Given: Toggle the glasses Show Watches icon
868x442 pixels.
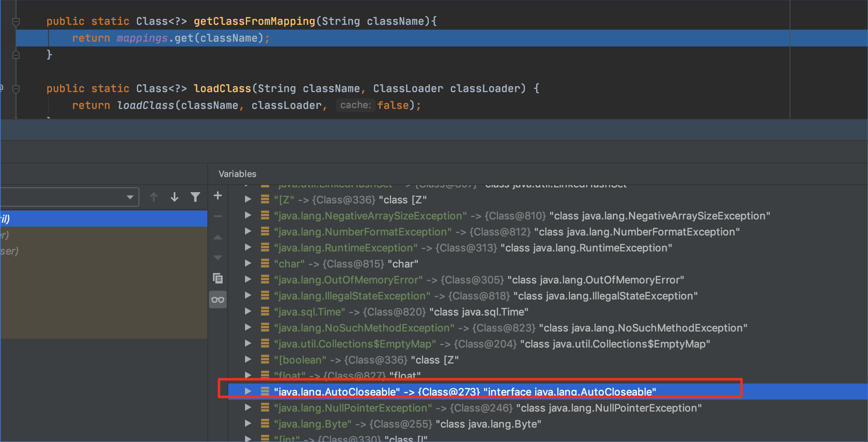Looking at the screenshot, I should (217, 299).
